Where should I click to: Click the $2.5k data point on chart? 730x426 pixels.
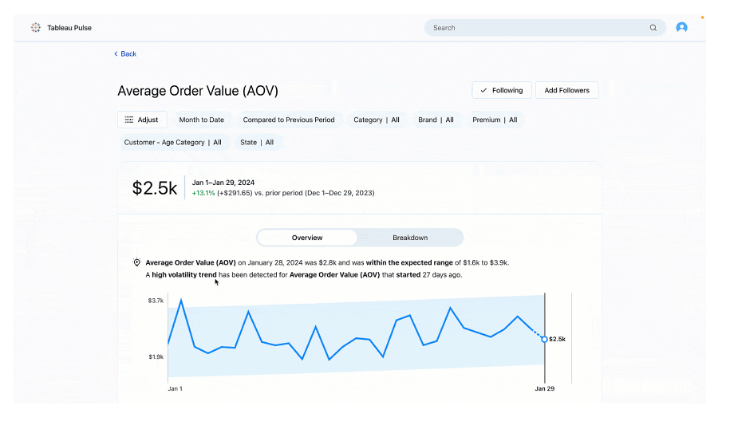544,339
